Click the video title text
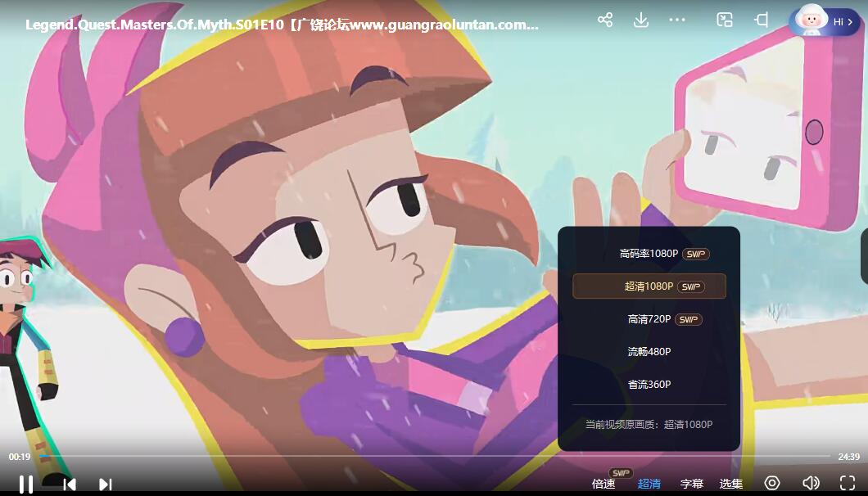The image size is (868, 496). [282, 25]
